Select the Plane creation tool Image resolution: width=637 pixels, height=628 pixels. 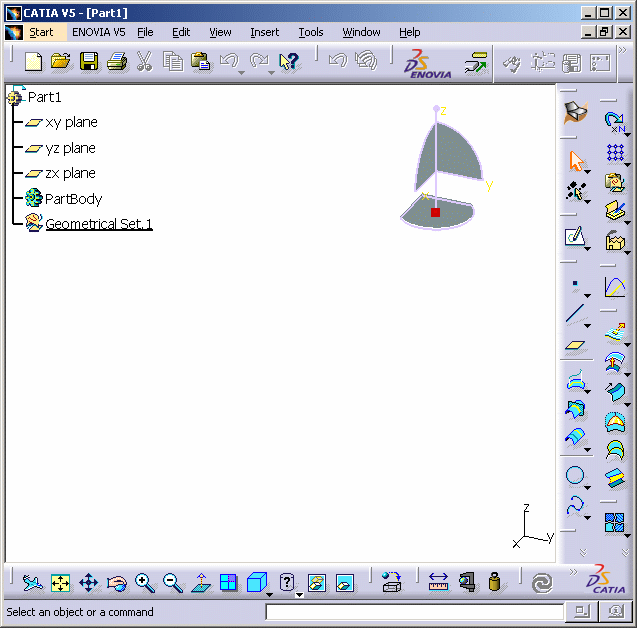pos(575,346)
